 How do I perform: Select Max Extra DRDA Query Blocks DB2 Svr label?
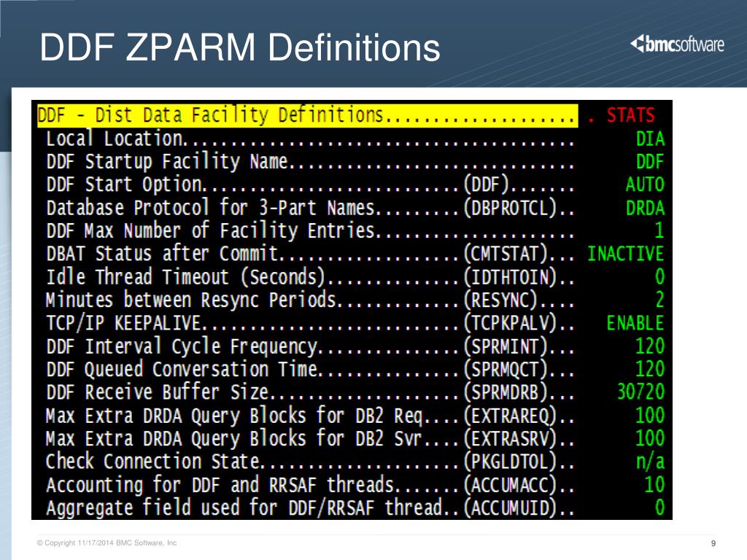[x=234, y=438]
